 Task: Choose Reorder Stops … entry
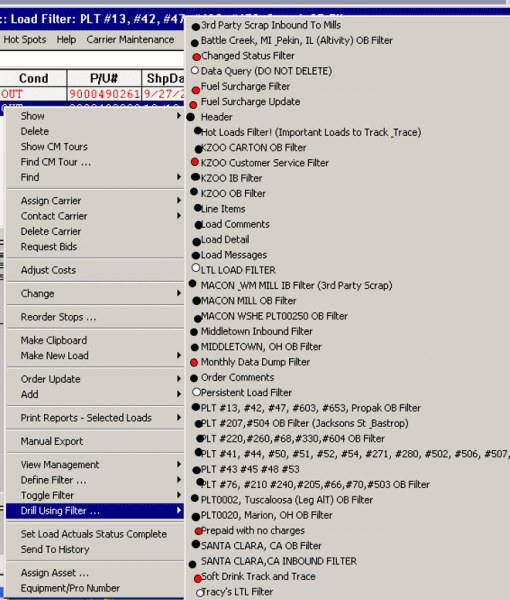click(58, 317)
